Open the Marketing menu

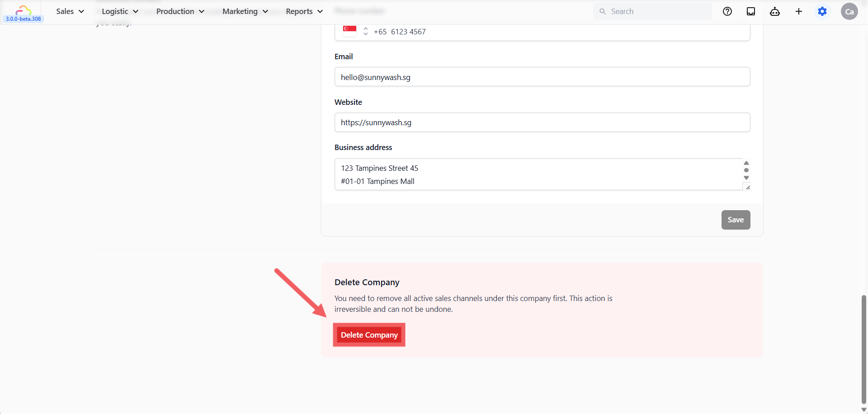[245, 11]
